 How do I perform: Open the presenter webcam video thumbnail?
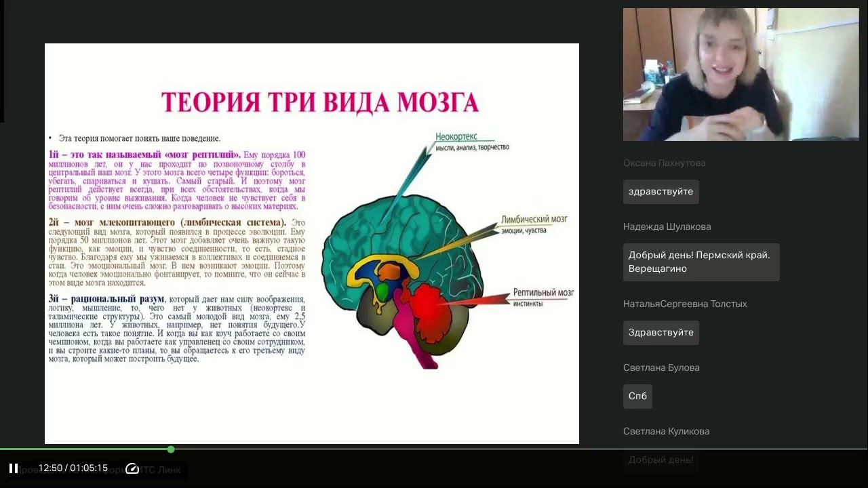[741, 75]
